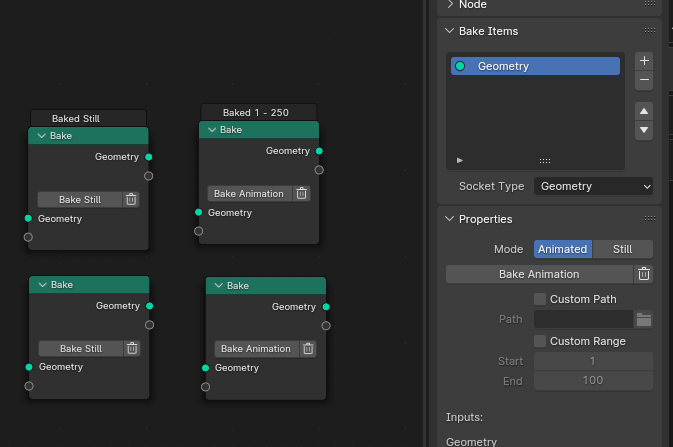The width and height of the screenshot is (673, 447).
Task: Click Bake Still on Baked Still node
Action: 80,199
